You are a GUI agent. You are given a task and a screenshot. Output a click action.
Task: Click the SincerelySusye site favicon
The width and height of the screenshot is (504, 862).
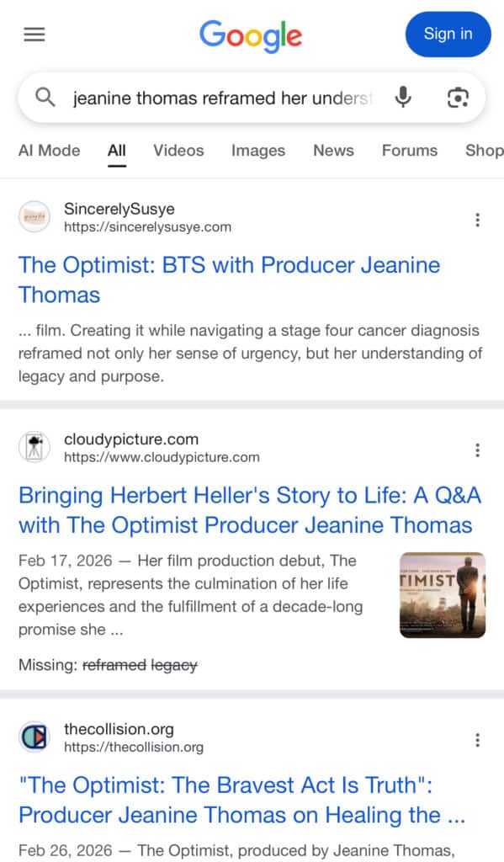click(35, 216)
